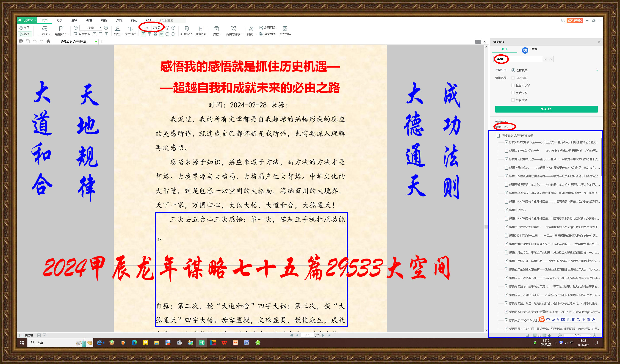This screenshot has width=620, height=364.
Task: Click the 压缩PDF compress icon
Action: pos(201,29)
